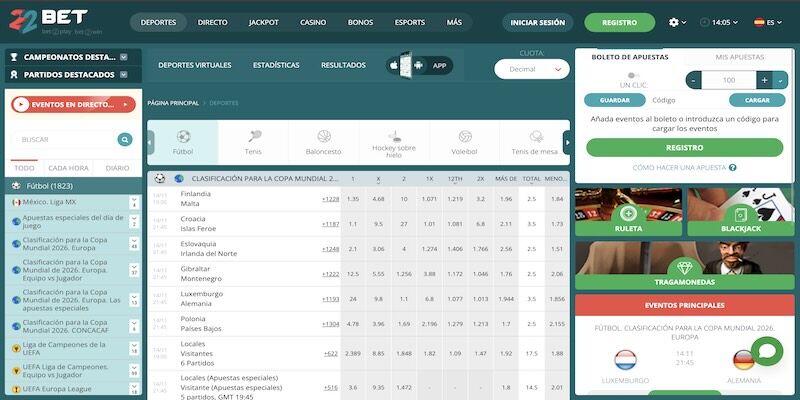
Task: Switch to the Mis Apuestas tab
Action: coord(738,57)
